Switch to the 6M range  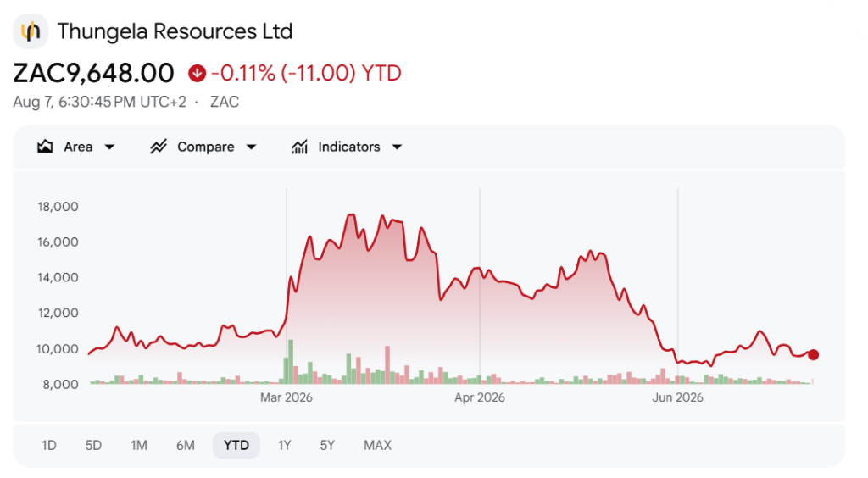point(186,445)
